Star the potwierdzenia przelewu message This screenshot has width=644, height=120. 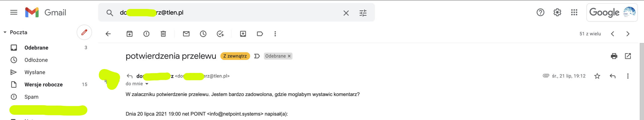coord(597,76)
